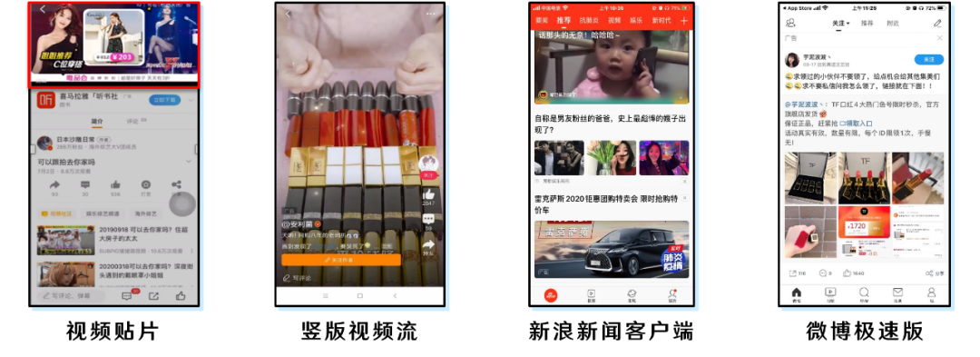Open the black Lexus van ad image
Screen dimensions: 980x357
tap(612, 249)
